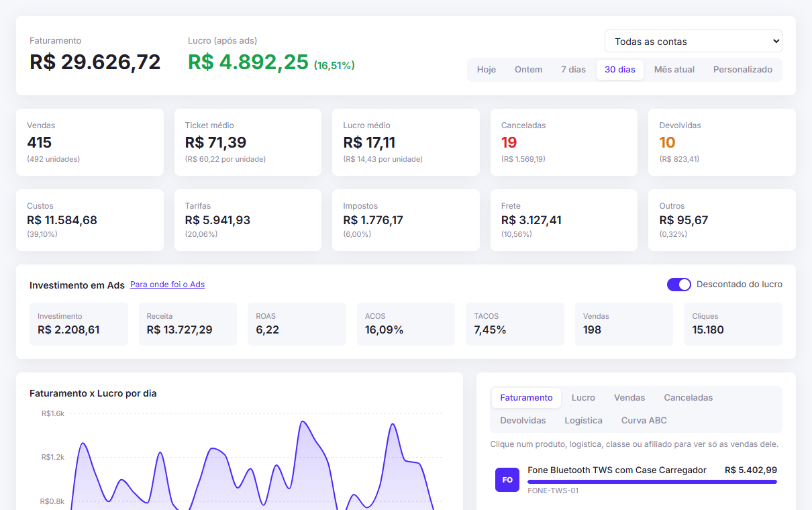
Task: Click Frete value R$ 3.127,41
Action: tap(531, 220)
